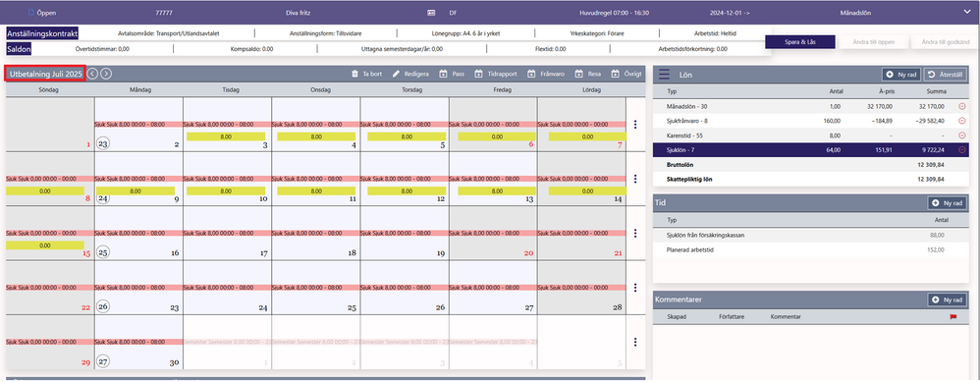Screen dimensions: 980x382
Task: Click the Spara & Lås button
Action: 800,42
